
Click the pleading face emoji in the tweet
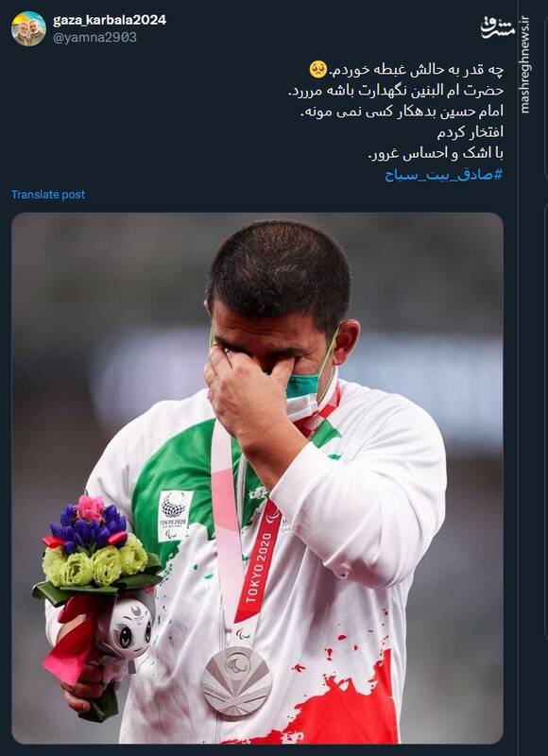click(318, 70)
